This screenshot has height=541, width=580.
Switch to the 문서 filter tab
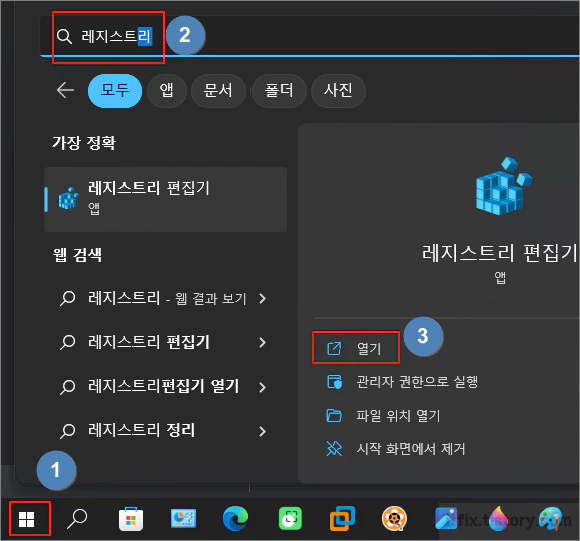coord(218,91)
